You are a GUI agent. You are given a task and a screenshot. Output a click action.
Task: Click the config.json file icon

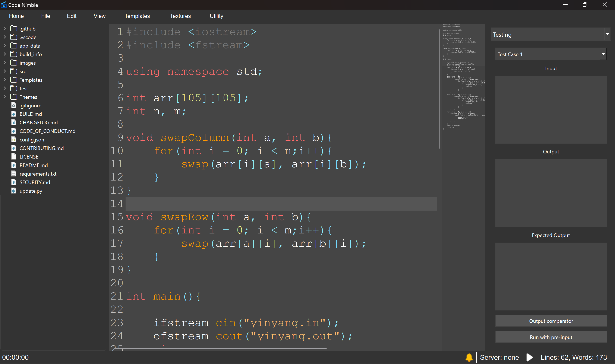click(14, 140)
